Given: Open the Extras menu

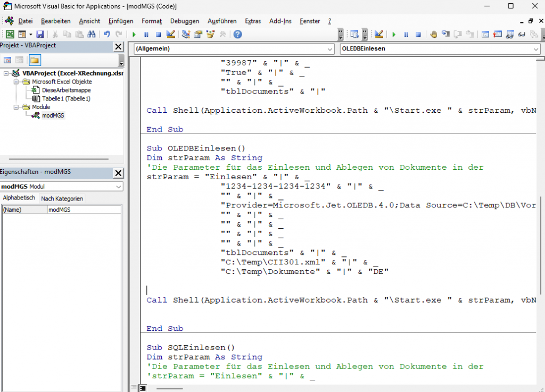Looking at the screenshot, I should (253, 21).
